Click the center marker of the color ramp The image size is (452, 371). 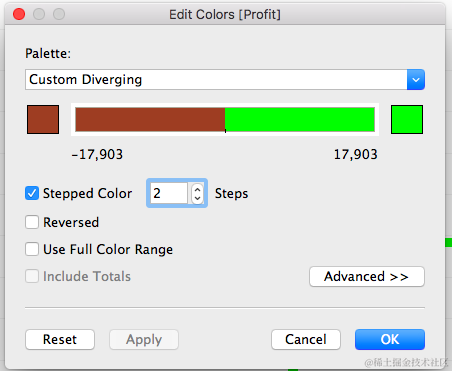click(225, 131)
